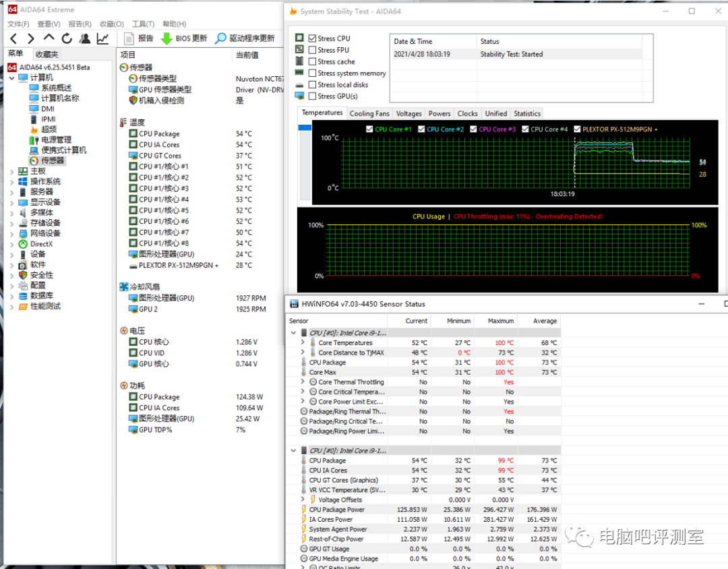This screenshot has height=569, width=728.
Task: Expand the 显示设备 tree node
Action: 11,202
